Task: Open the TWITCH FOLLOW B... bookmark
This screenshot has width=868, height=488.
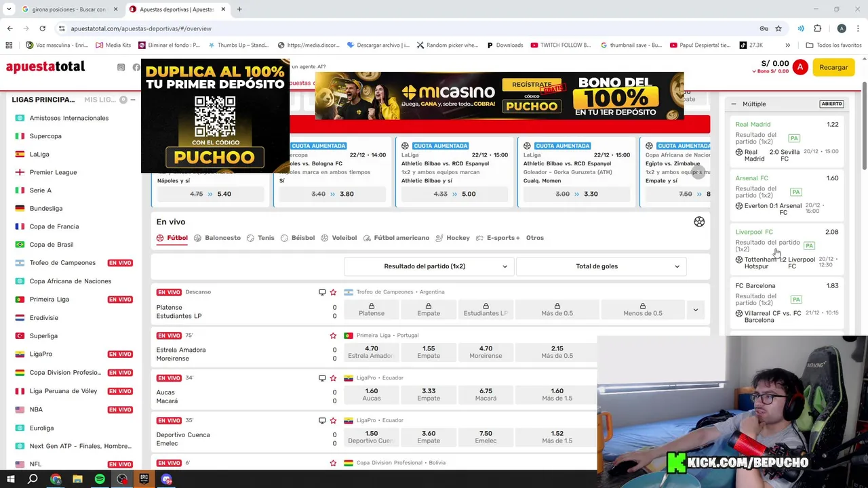Action: click(561, 45)
